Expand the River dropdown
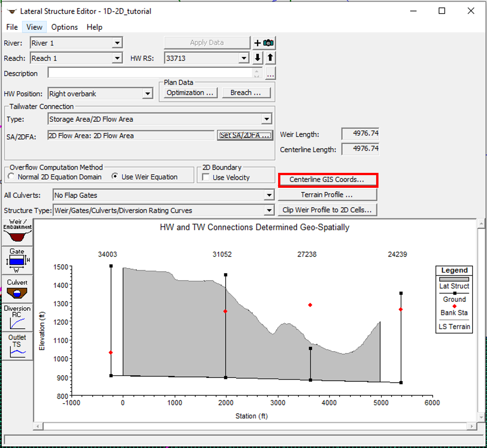Viewport: 487px width, 448px height. pos(117,43)
